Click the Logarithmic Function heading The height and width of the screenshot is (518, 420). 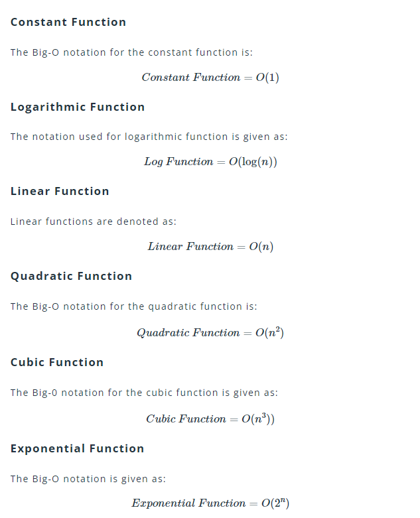pos(78,107)
